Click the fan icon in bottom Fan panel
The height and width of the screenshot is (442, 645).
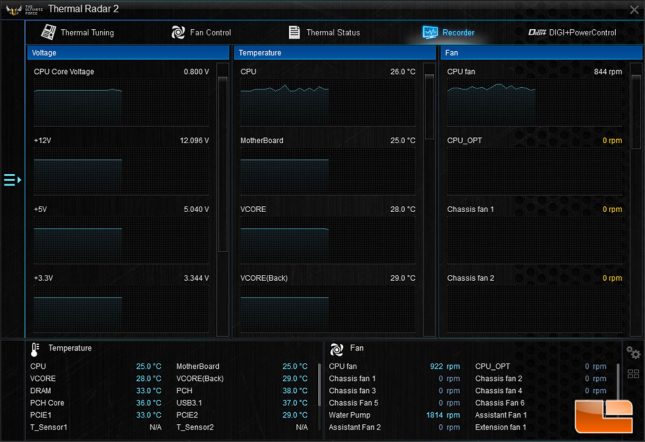[336, 349]
